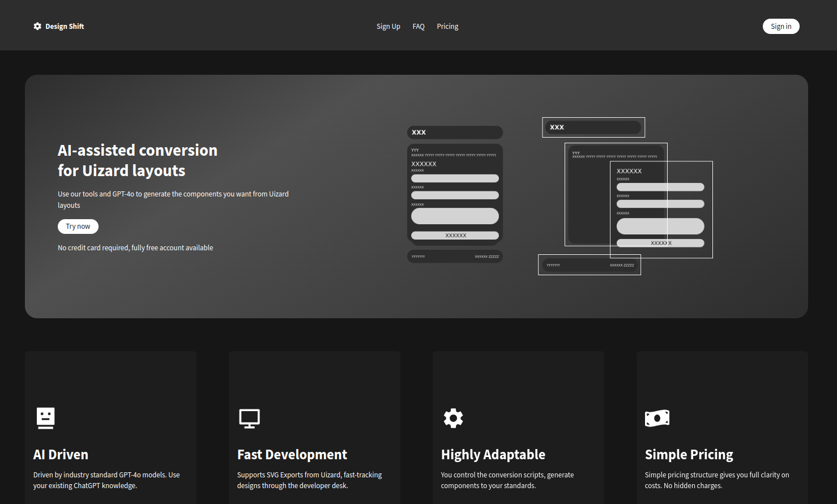Click the YYY avatar area in mockup card
The image size is (837, 504).
(x=415, y=151)
